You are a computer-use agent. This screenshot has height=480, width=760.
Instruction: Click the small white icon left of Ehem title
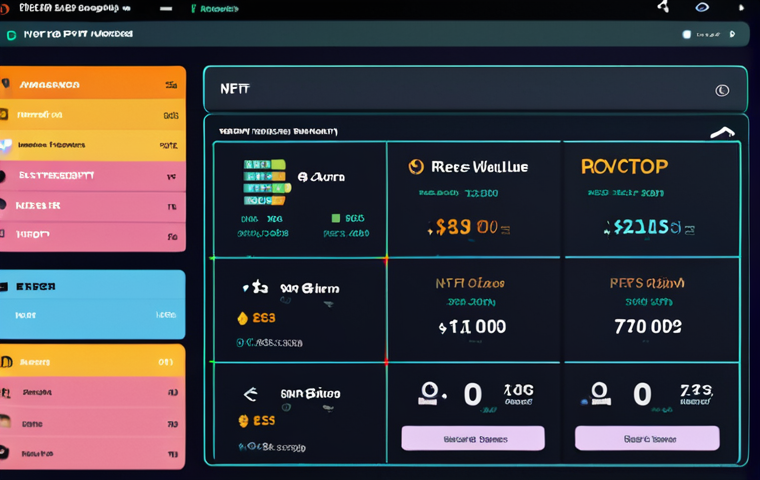tap(255, 287)
